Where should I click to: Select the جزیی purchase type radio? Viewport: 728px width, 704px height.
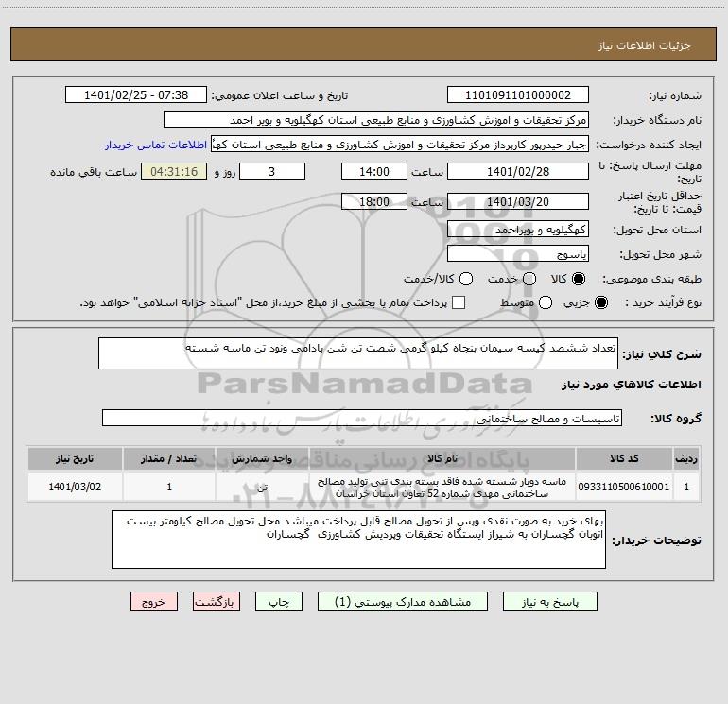(601, 302)
